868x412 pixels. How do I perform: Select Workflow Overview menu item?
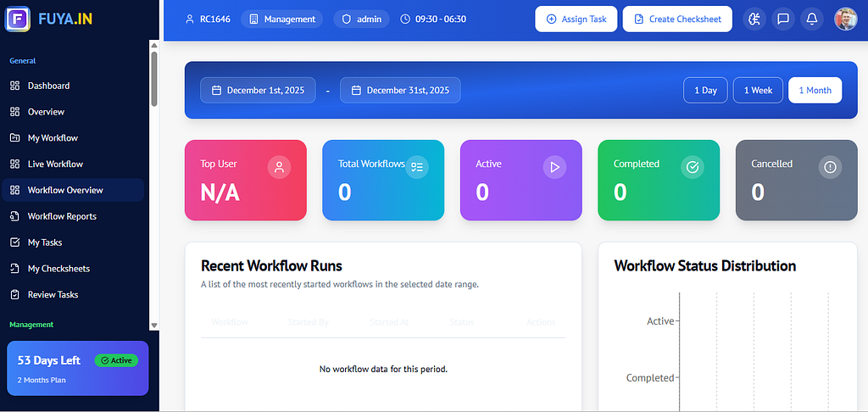tap(73, 190)
